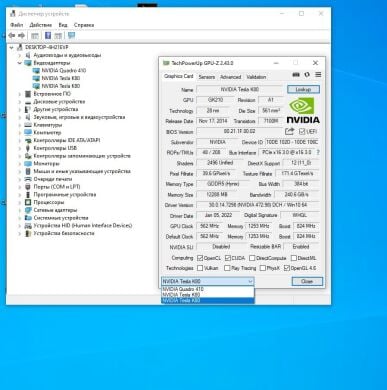Screen dimensions: 387x390
Task: Open the Вид menu
Action: 63,25
